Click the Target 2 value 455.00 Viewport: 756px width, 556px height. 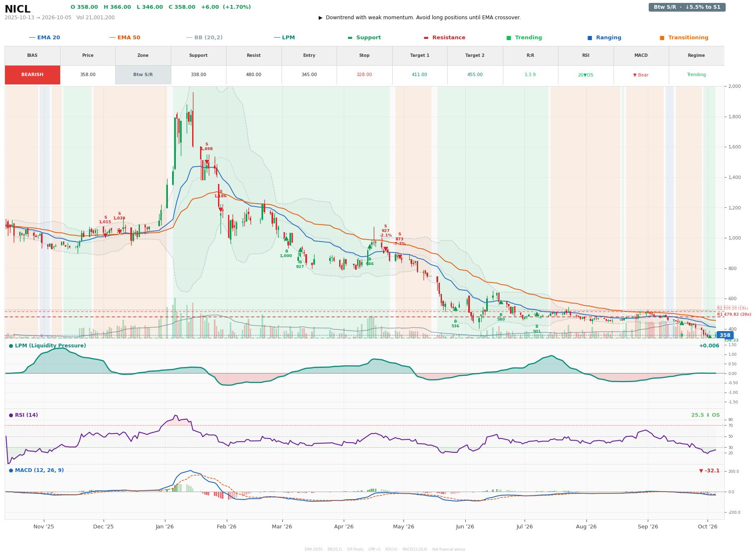pyautogui.click(x=475, y=75)
